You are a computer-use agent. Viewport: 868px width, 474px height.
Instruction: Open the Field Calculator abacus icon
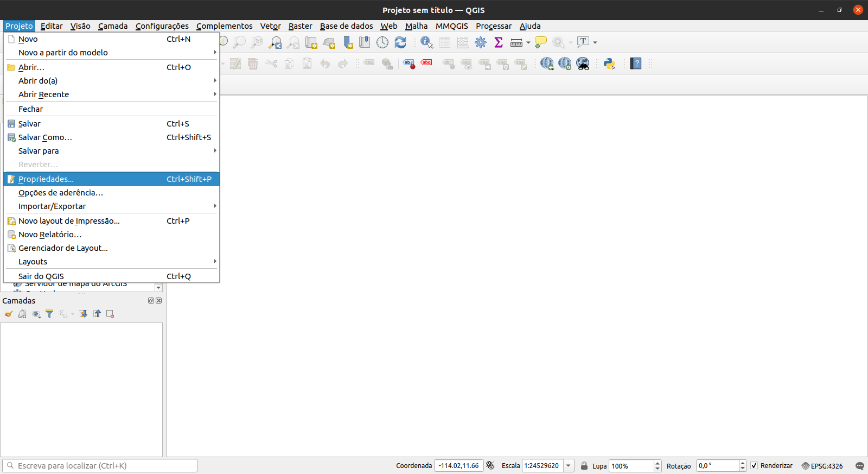tap(463, 42)
